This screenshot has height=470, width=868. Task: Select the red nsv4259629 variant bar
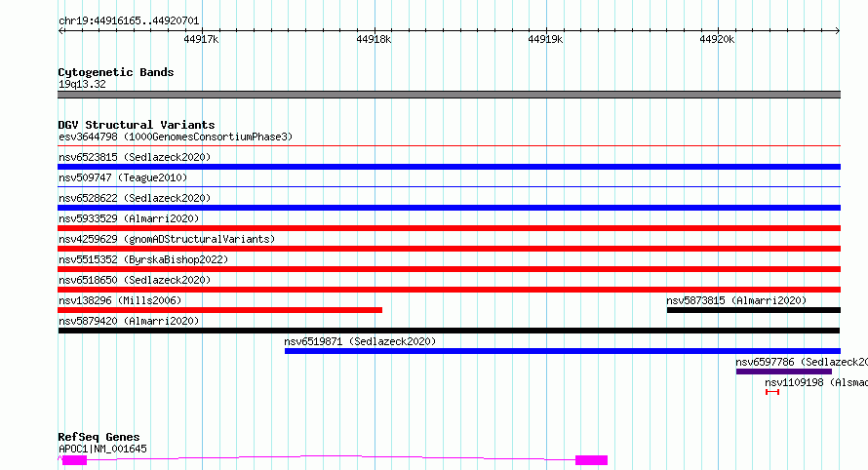[449, 249]
